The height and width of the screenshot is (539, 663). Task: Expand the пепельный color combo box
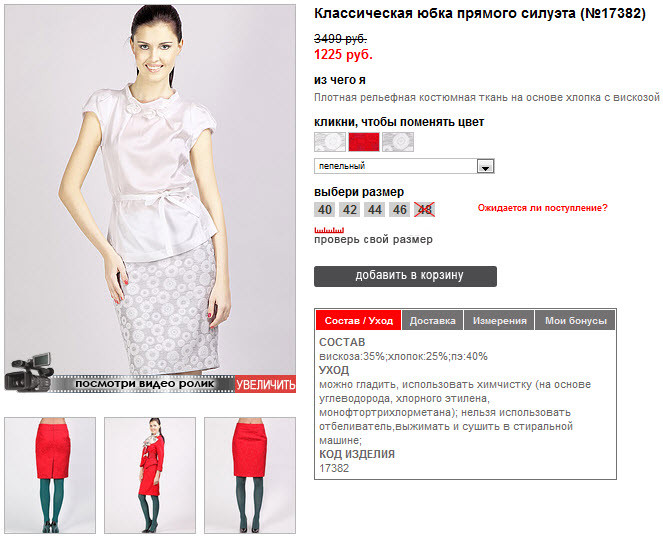click(x=404, y=166)
